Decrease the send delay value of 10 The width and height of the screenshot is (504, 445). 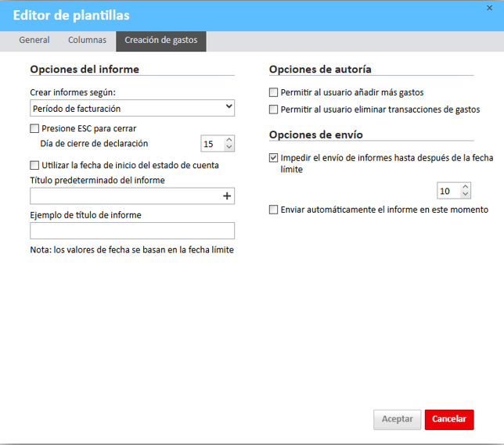coord(465,194)
